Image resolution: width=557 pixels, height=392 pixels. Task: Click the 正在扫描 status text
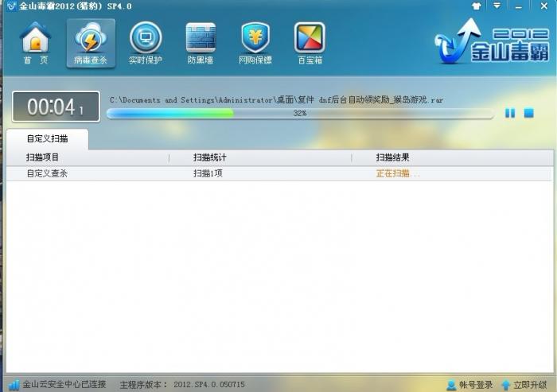[398, 173]
